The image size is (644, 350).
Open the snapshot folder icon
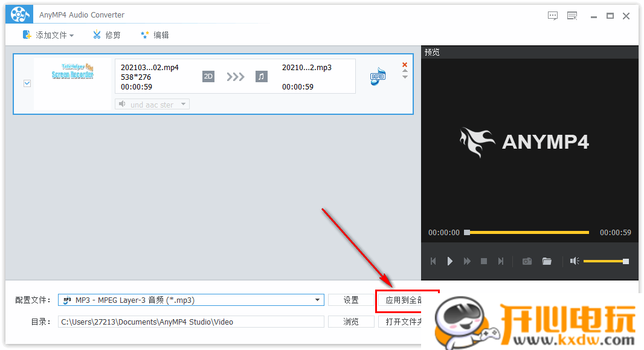pos(547,261)
